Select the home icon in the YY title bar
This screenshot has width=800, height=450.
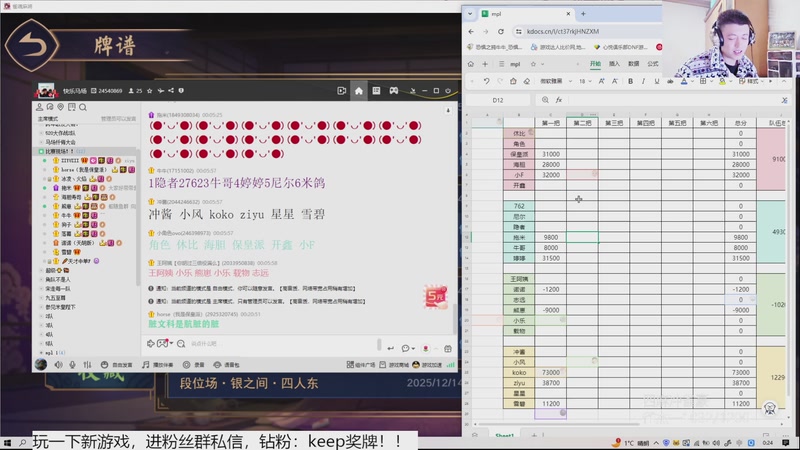coord(359,91)
